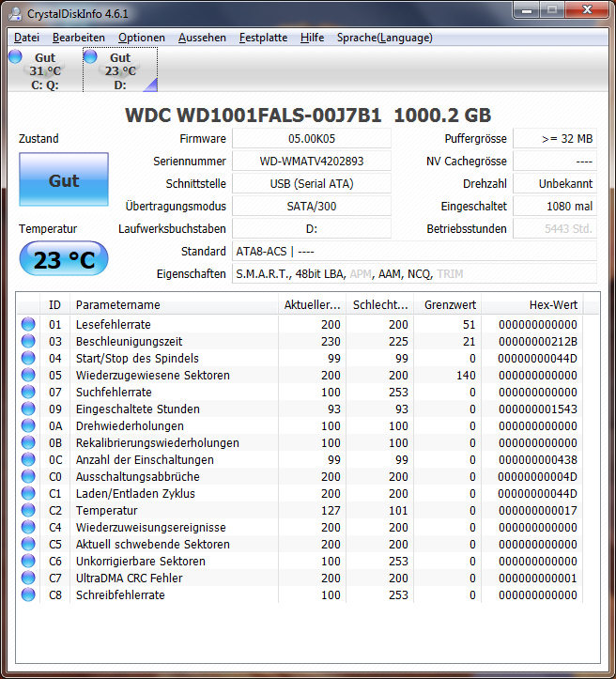
Task: Click status orb of Suchfehlerrate row
Action: click(x=28, y=392)
